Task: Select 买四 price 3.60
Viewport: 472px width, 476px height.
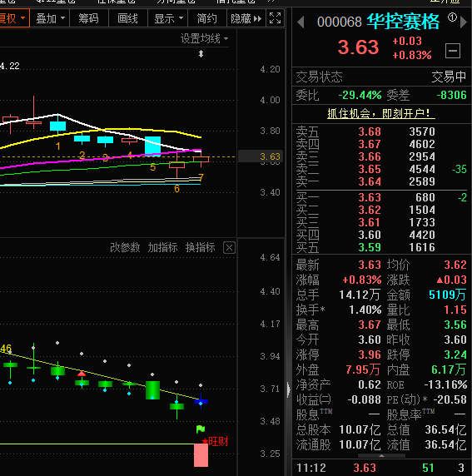Action: (x=370, y=235)
